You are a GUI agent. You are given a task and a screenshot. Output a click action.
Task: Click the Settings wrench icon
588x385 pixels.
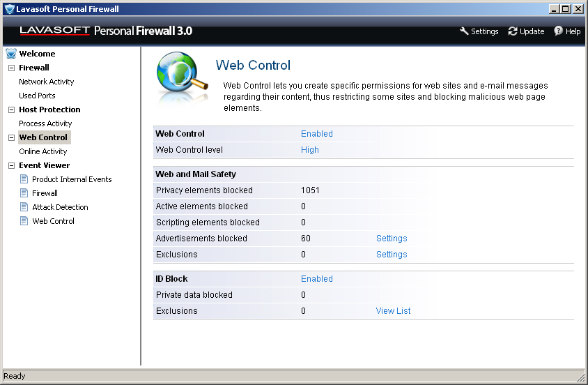click(465, 31)
